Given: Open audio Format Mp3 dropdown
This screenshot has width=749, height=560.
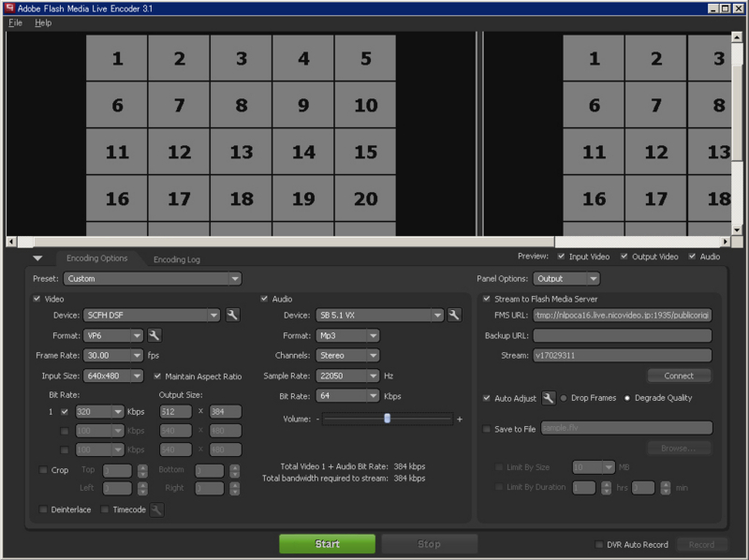Looking at the screenshot, I should (x=347, y=335).
